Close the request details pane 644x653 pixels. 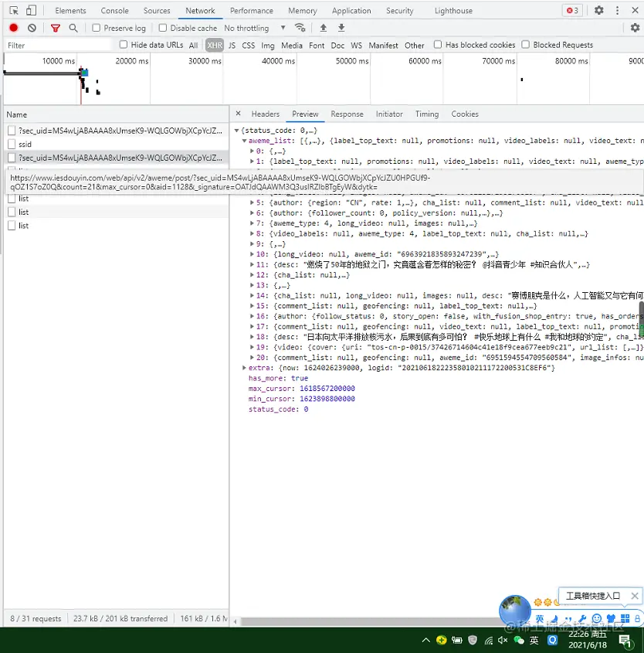pos(238,114)
